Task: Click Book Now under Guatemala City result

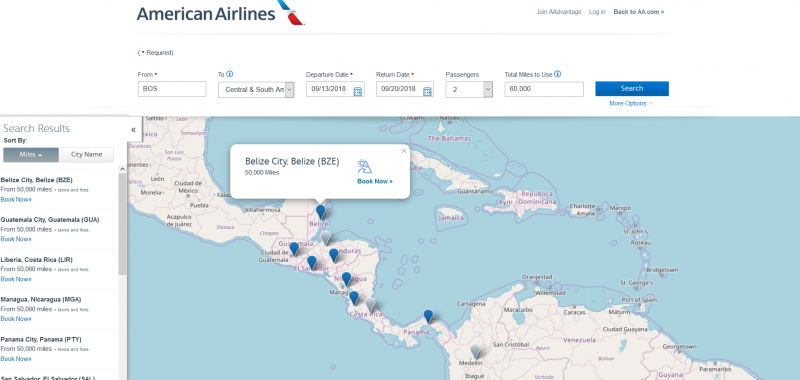Action: [x=16, y=239]
